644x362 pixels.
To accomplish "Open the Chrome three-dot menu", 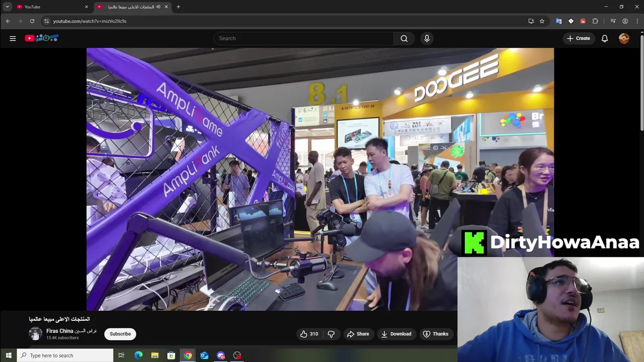I will [x=637, y=21].
